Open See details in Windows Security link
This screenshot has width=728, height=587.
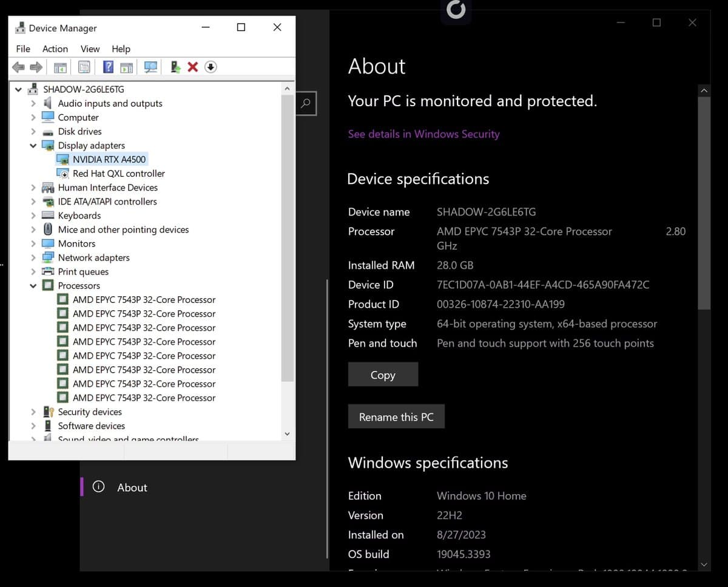click(423, 134)
